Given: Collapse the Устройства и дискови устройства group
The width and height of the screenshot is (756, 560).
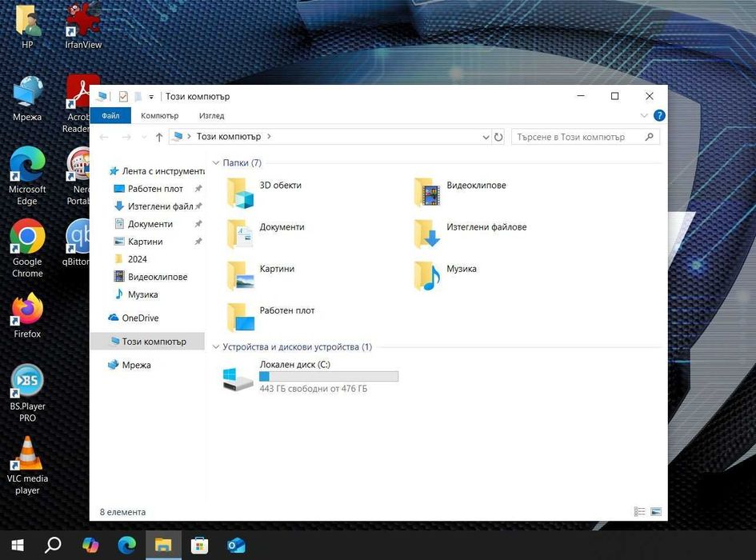Looking at the screenshot, I should 216,347.
